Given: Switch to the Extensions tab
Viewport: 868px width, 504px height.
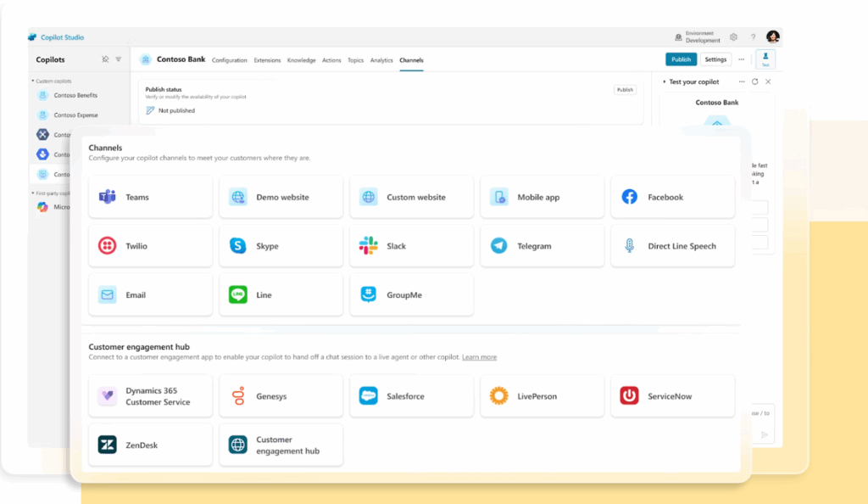Looking at the screenshot, I should (x=267, y=60).
